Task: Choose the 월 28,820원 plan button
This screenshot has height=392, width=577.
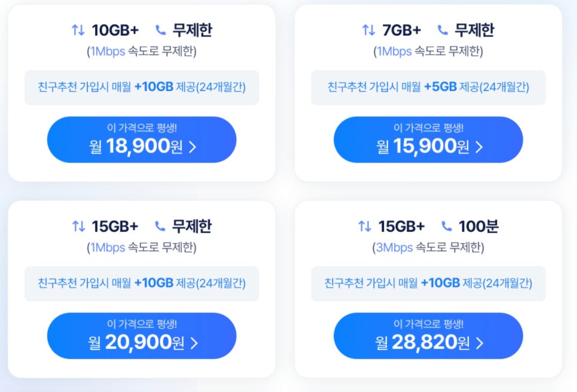Action: pos(428,336)
